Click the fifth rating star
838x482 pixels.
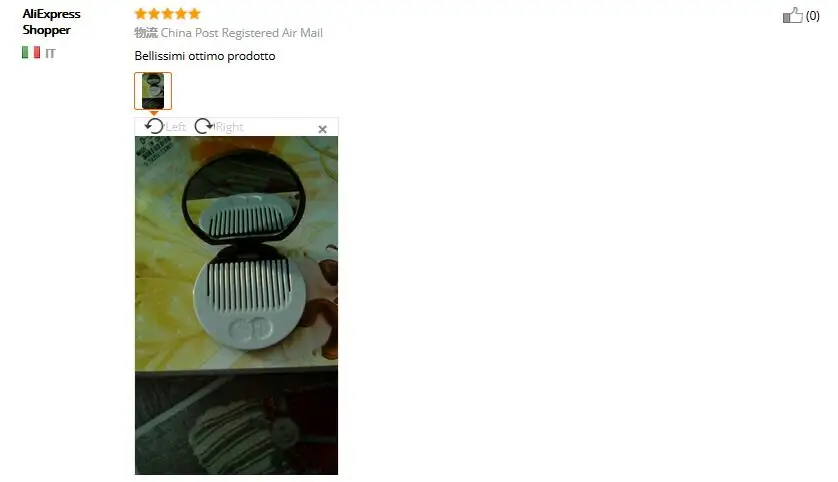[x=194, y=14]
